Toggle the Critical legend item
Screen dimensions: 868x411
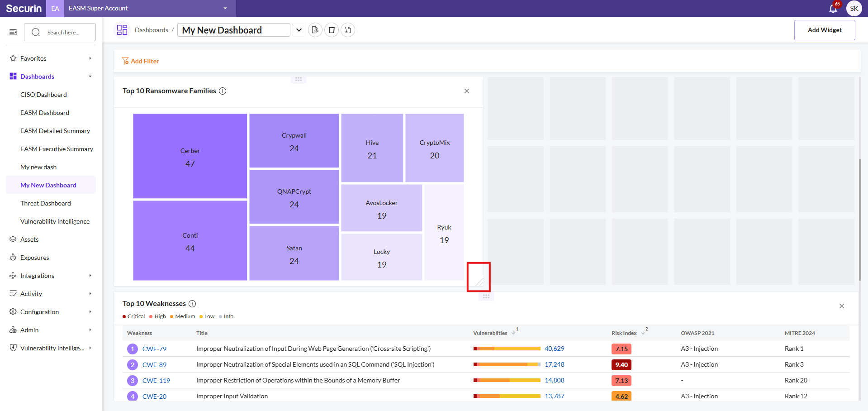point(134,316)
